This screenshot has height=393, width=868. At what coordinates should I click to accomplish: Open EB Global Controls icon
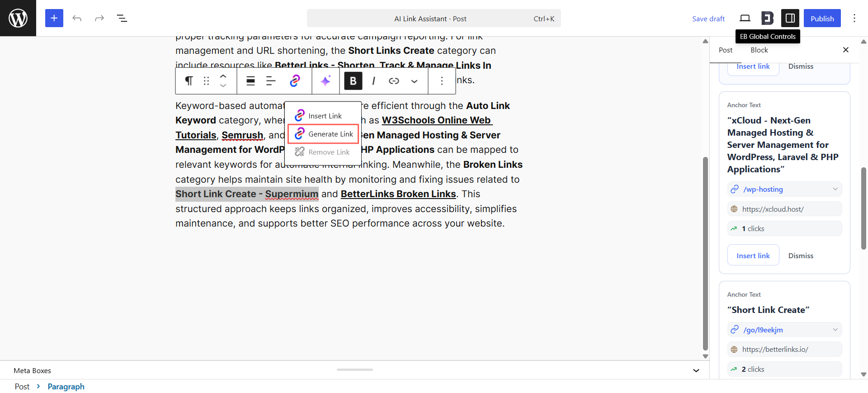pos(768,18)
